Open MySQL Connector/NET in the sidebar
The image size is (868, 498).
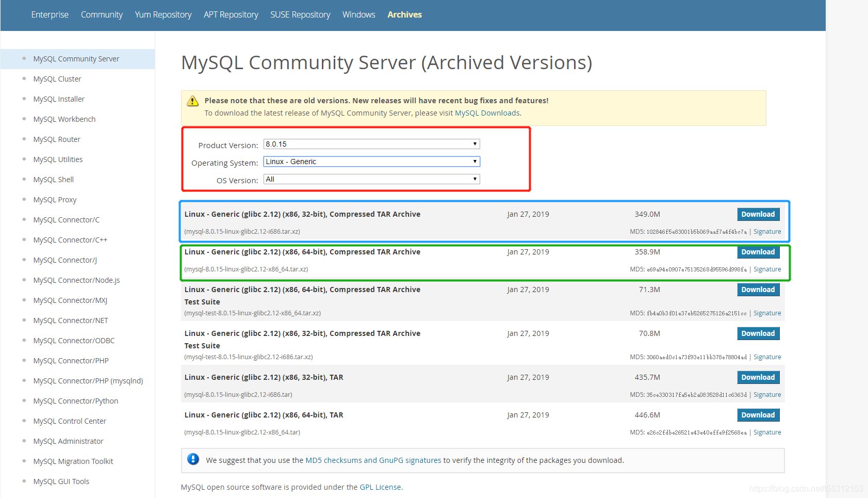point(71,320)
